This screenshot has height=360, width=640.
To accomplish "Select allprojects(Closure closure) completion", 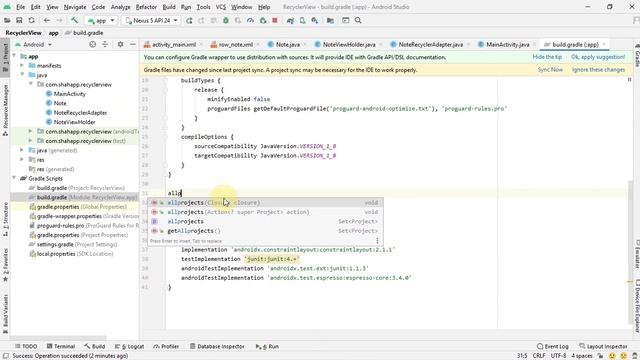I will coord(265,202).
